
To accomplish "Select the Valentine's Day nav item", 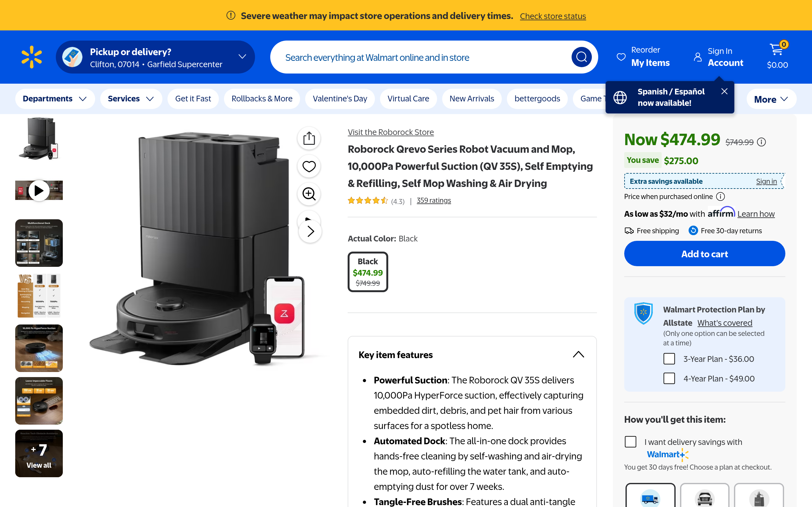I will pyautogui.click(x=340, y=99).
